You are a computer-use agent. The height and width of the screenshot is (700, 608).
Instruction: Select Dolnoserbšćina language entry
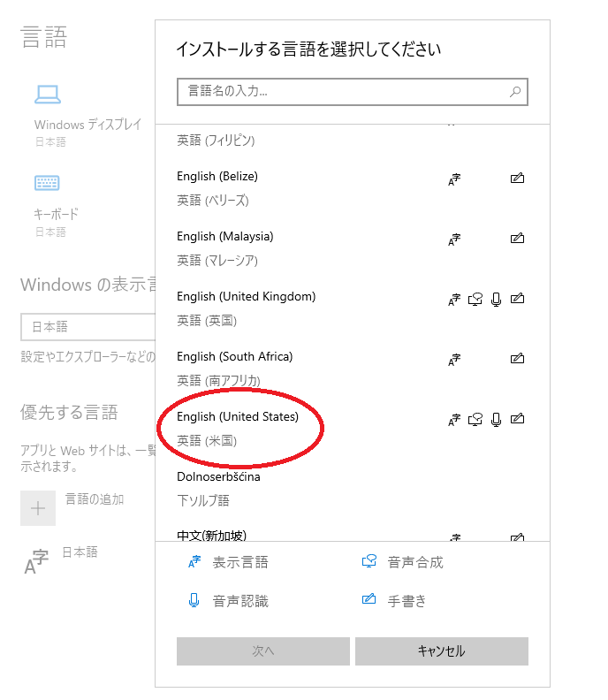(218, 477)
